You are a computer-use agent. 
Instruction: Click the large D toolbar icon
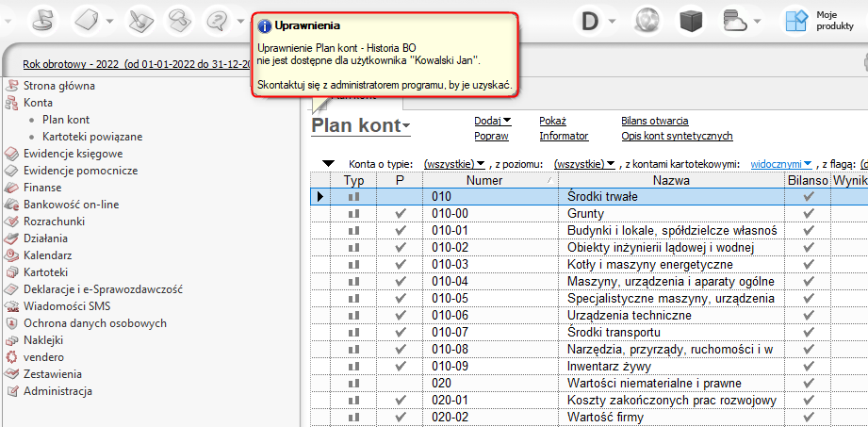pyautogui.click(x=591, y=21)
